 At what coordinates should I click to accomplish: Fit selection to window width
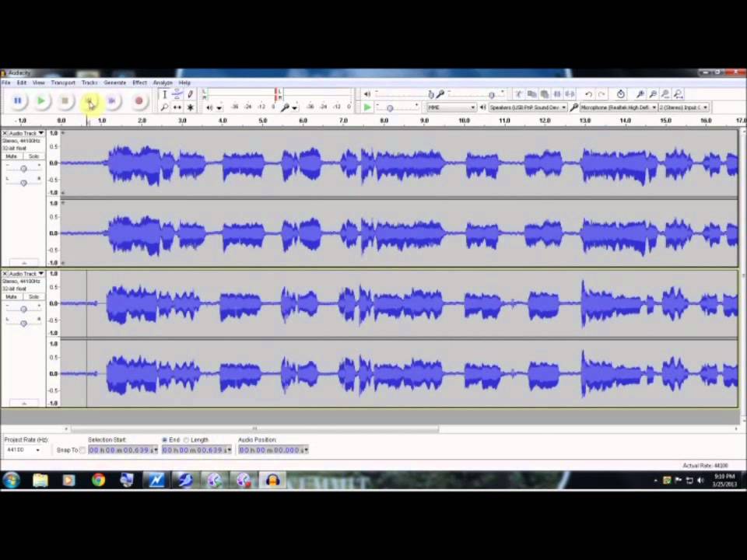click(x=665, y=94)
